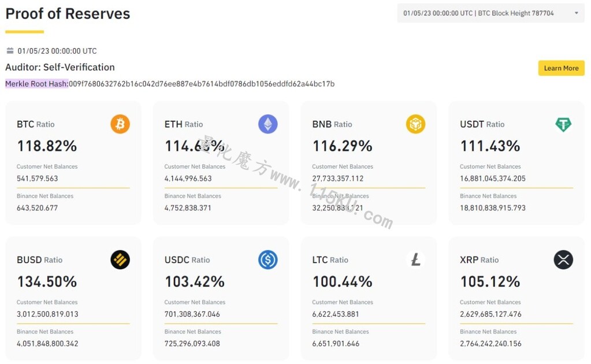The width and height of the screenshot is (591, 364).
Task: Click the XRP ratio value 105.12%
Action: coord(490,281)
